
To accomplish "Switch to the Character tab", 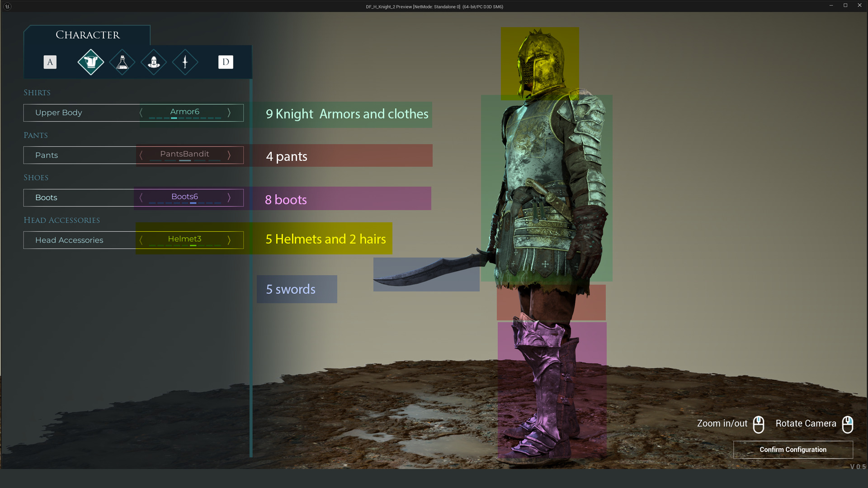I will click(88, 35).
